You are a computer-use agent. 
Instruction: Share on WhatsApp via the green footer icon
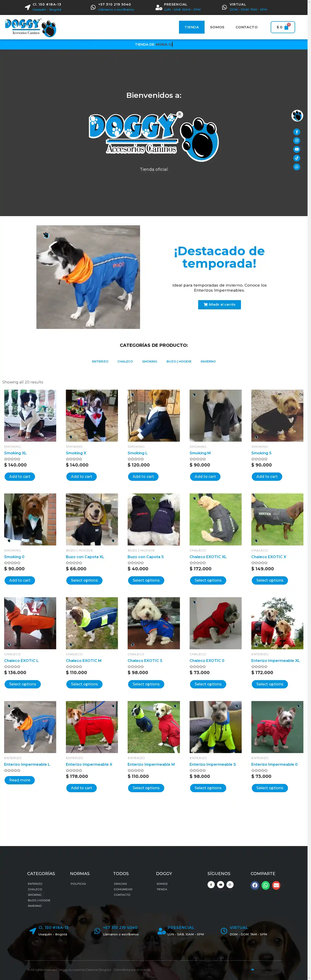point(266,885)
